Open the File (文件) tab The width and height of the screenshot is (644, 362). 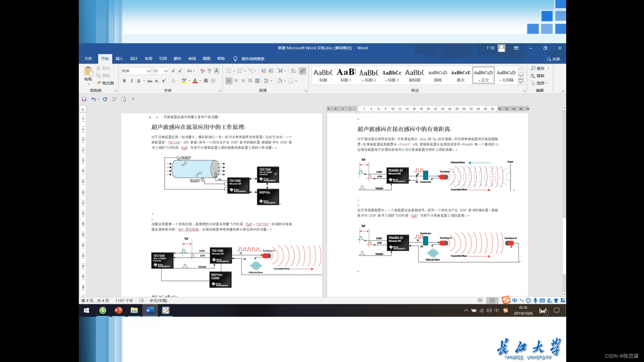click(x=88, y=59)
